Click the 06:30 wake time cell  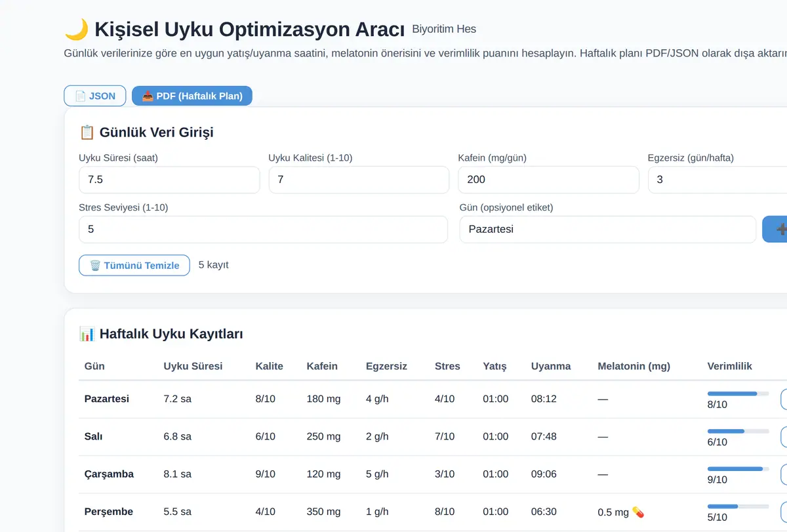tap(544, 512)
